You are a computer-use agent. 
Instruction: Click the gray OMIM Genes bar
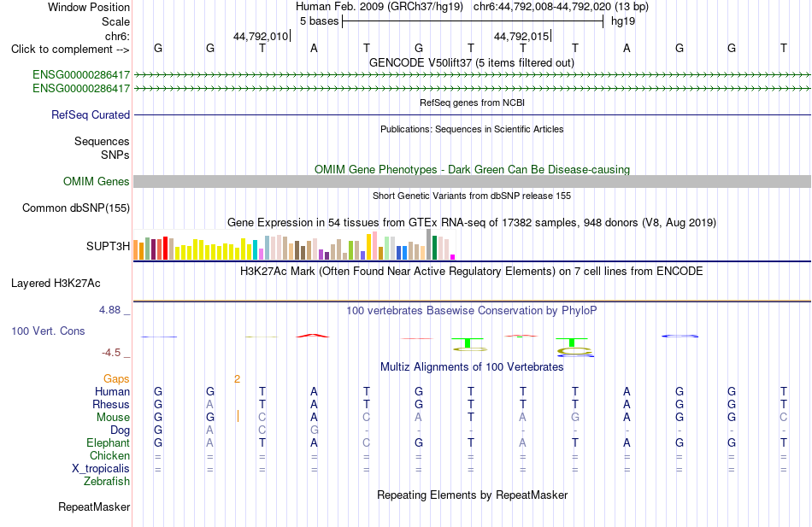click(473, 181)
